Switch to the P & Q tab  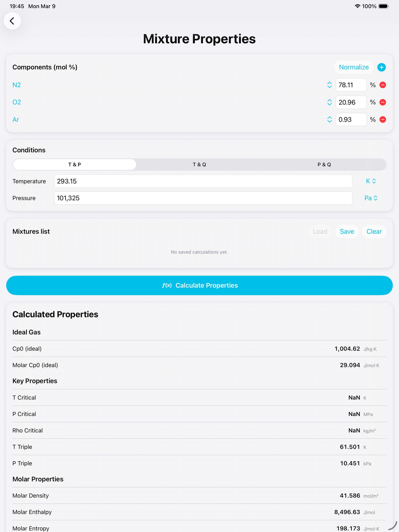click(x=324, y=165)
